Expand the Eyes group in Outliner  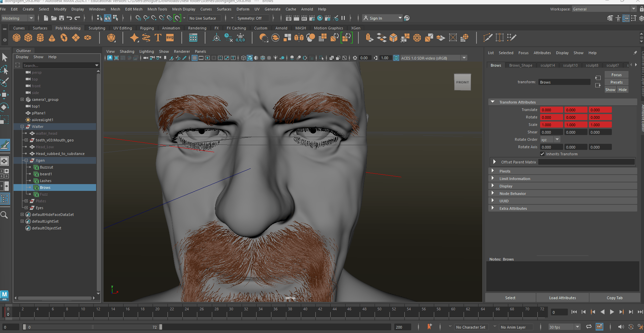click(x=26, y=208)
